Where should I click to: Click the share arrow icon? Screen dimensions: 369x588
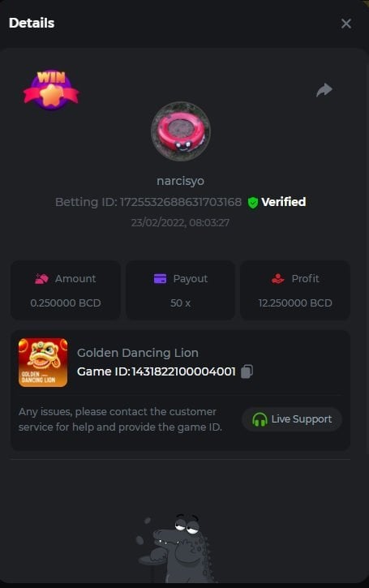click(x=324, y=90)
